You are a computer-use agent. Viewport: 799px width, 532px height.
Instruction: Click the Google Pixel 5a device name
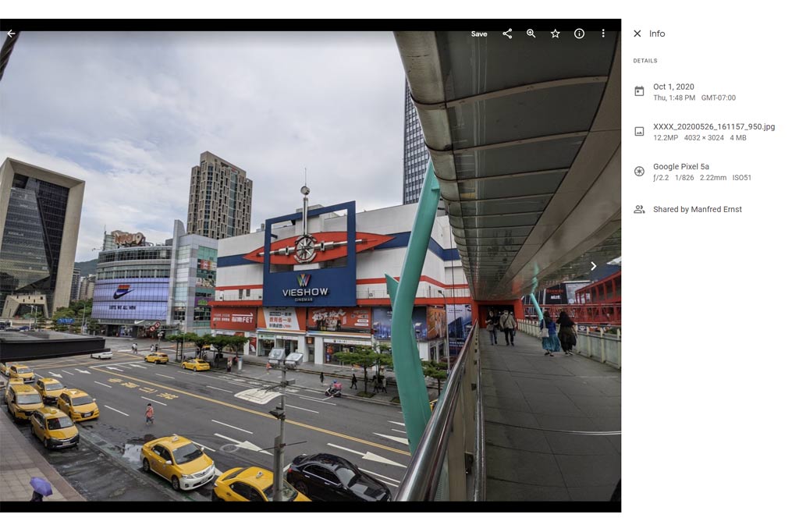click(x=680, y=167)
